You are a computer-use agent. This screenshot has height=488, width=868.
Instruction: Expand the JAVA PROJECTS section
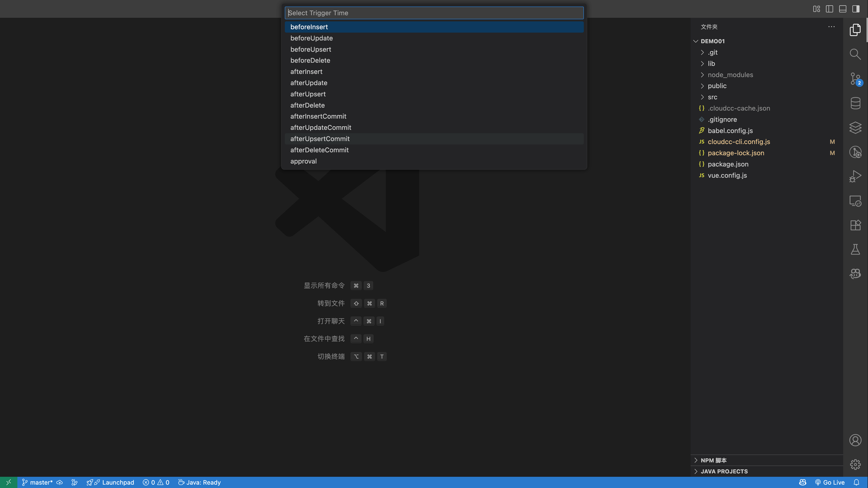pyautogui.click(x=724, y=472)
